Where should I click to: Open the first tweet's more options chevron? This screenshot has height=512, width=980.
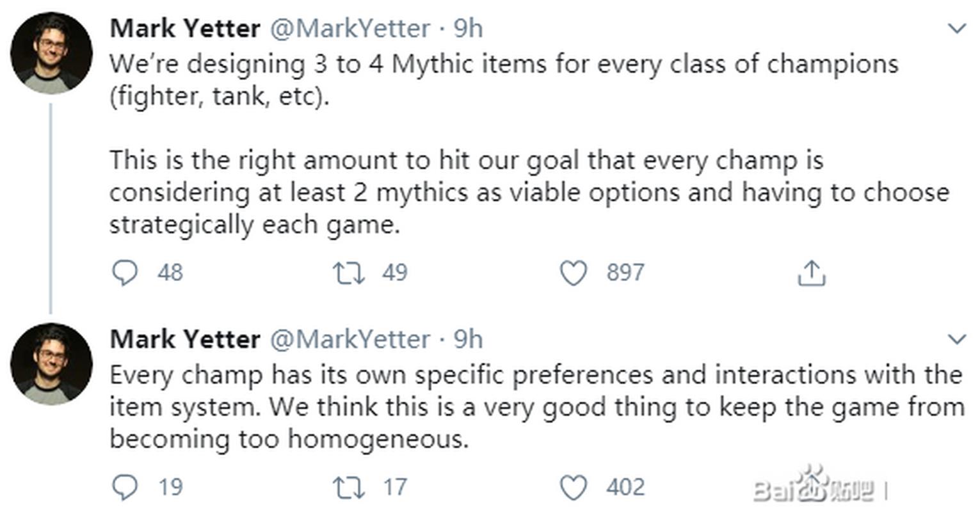(x=956, y=29)
